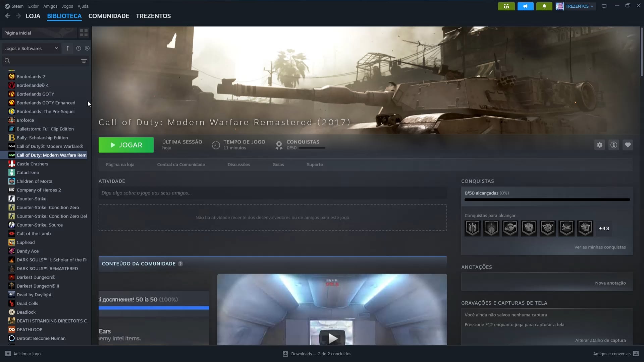Open the announcements megaphone icon
This screenshot has height=362, width=644.
(x=525, y=6)
